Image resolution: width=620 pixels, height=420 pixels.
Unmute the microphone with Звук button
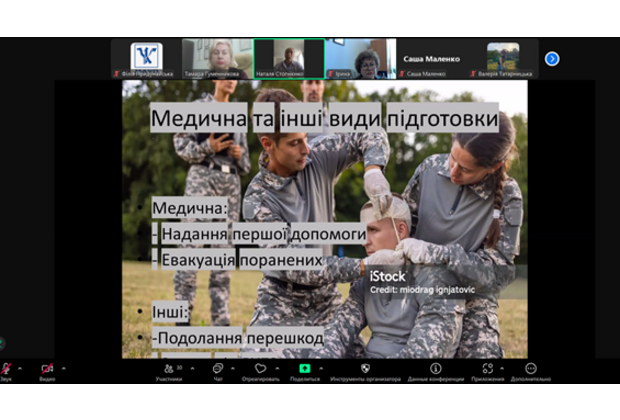pyautogui.click(x=6, y=372)
